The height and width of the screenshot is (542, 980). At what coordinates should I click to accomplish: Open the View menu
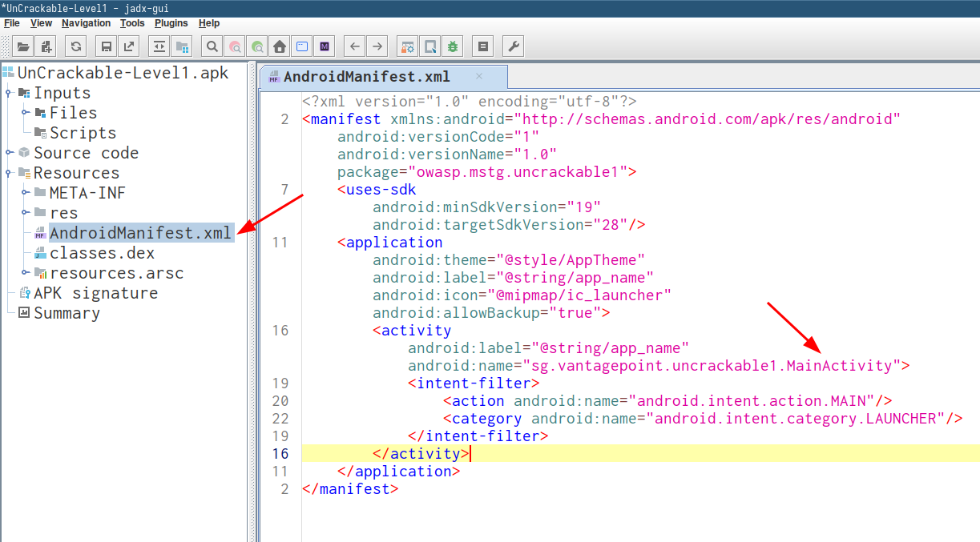pyautogui.click(x=41, y=23)
